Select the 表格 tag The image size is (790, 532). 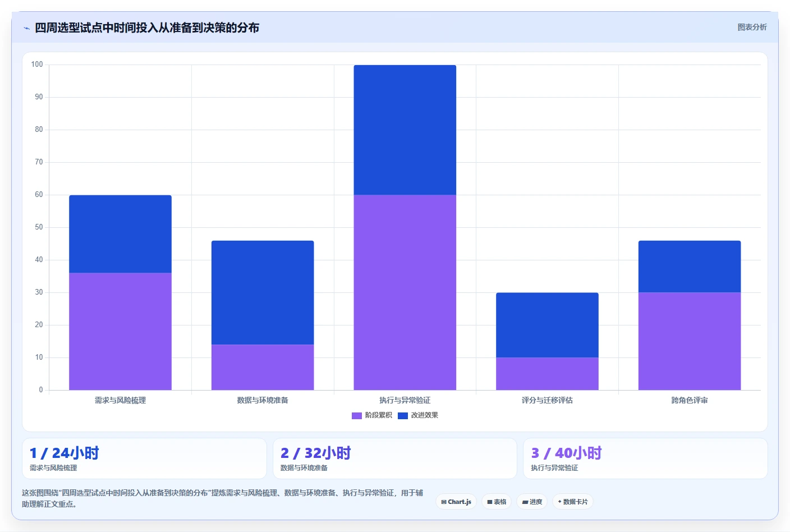coord(497,502)
